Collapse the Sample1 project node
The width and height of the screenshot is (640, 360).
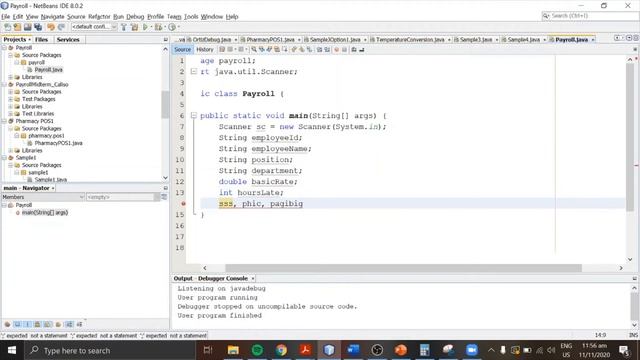[4, 158]
